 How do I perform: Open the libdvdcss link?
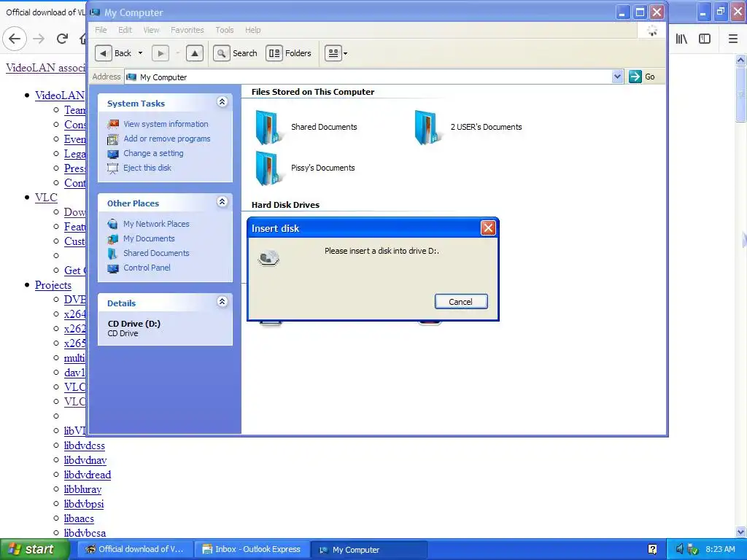pos(85,446)
